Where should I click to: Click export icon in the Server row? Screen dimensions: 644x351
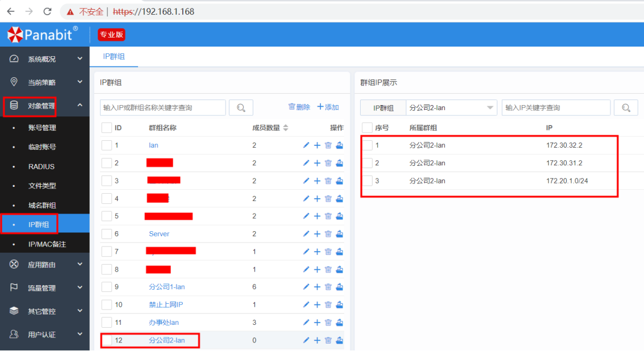tap(340, 234)
